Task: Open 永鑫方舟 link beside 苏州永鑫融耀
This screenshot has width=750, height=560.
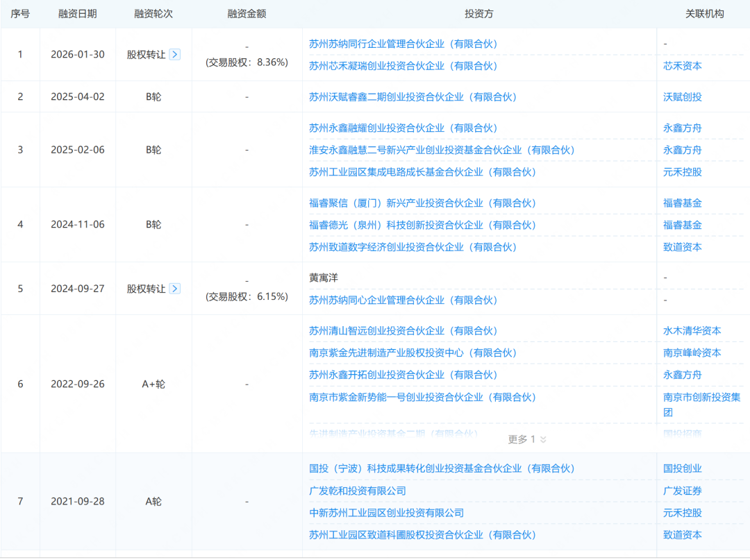Action: click(682, 128)
